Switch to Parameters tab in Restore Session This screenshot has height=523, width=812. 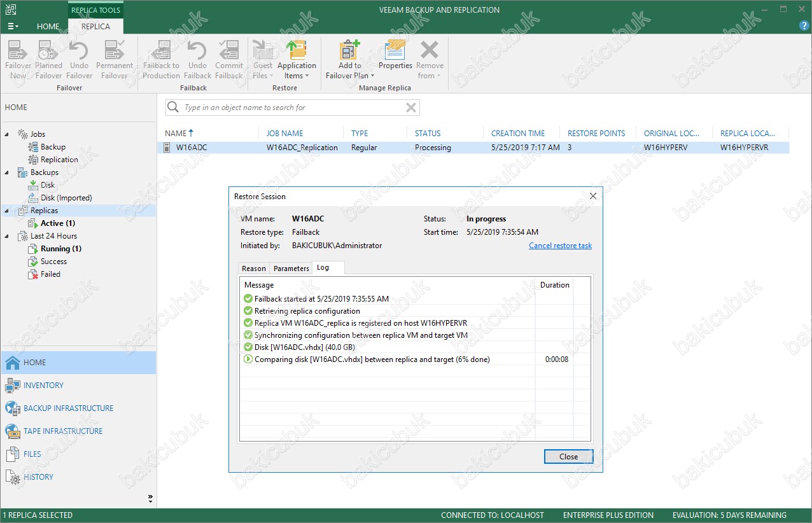pyautogui.click(x=291, y=268)
